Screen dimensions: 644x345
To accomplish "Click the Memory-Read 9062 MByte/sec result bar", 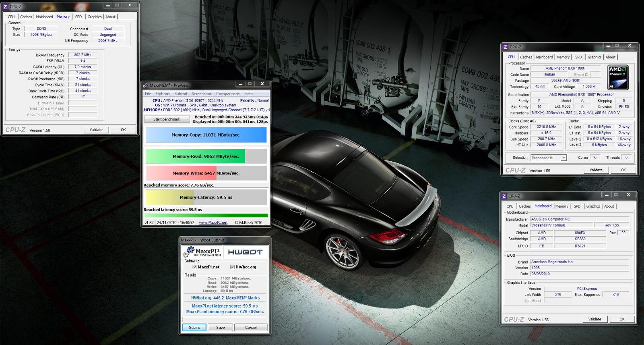I will [x=206, y=156].
